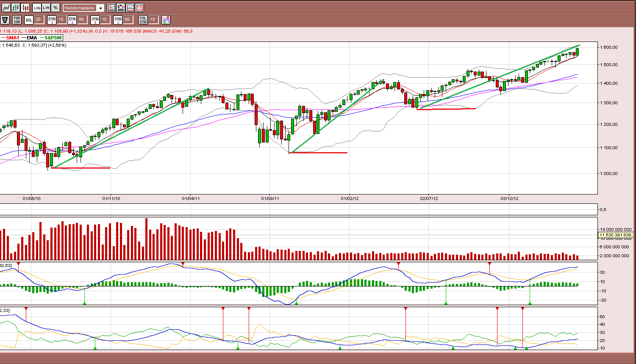Toggle the VOL EMA indicator
Screen dimensions: 636x364
tap(143, 19)
